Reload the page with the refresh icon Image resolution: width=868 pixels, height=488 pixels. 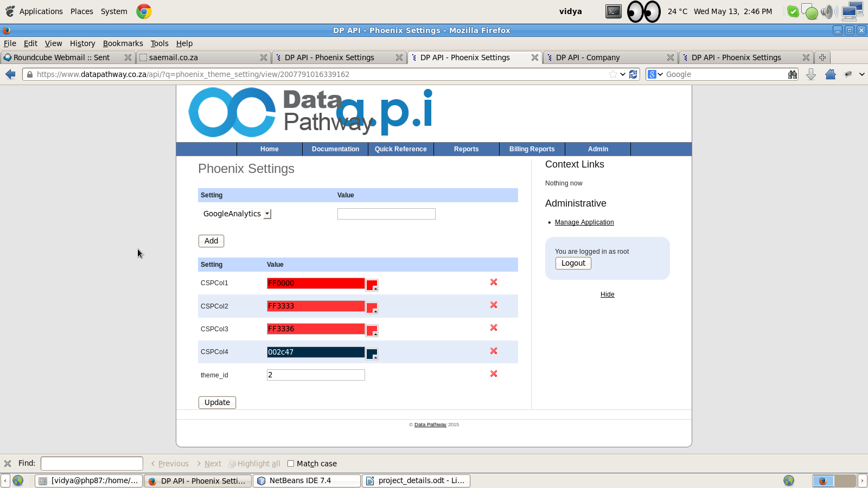tap(633, 74)
